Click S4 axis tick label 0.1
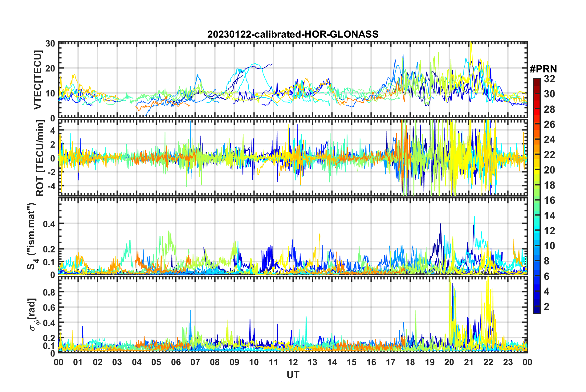The height and width of the screenshot is (392, 586). (49, 262)
